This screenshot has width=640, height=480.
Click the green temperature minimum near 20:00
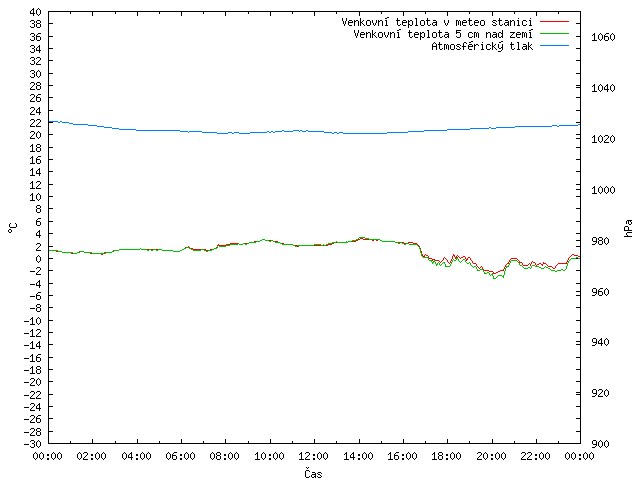pos(495,278)
